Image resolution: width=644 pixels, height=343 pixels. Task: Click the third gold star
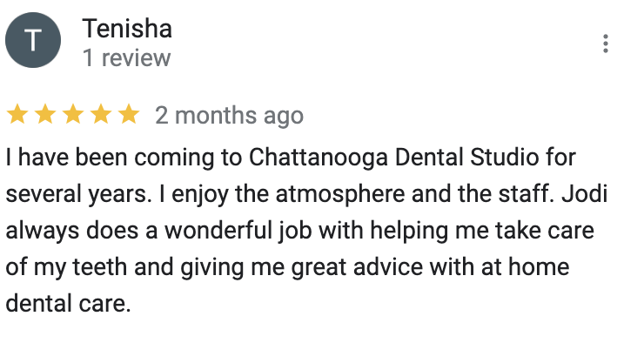pyautogui.click(x=73, y=114)
